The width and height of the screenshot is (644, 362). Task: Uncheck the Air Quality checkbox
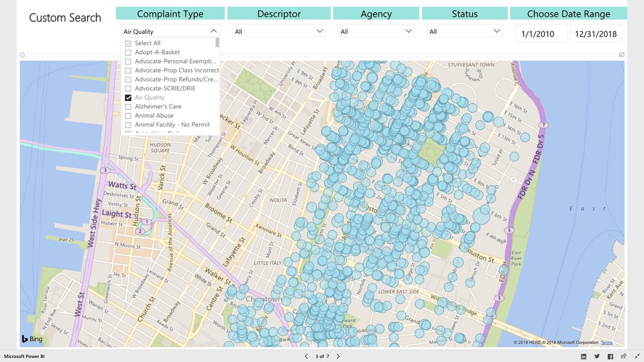click(128, 98)
